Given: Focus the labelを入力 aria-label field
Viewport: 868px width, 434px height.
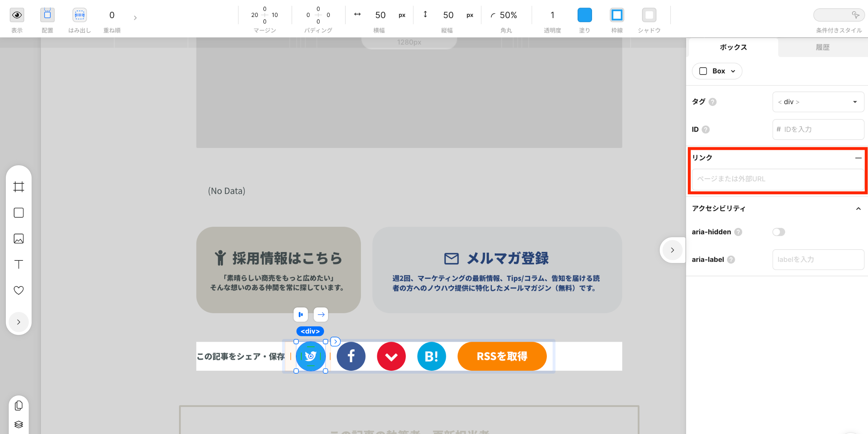Looking at the screenshot, I should click(x=818, y=260).
